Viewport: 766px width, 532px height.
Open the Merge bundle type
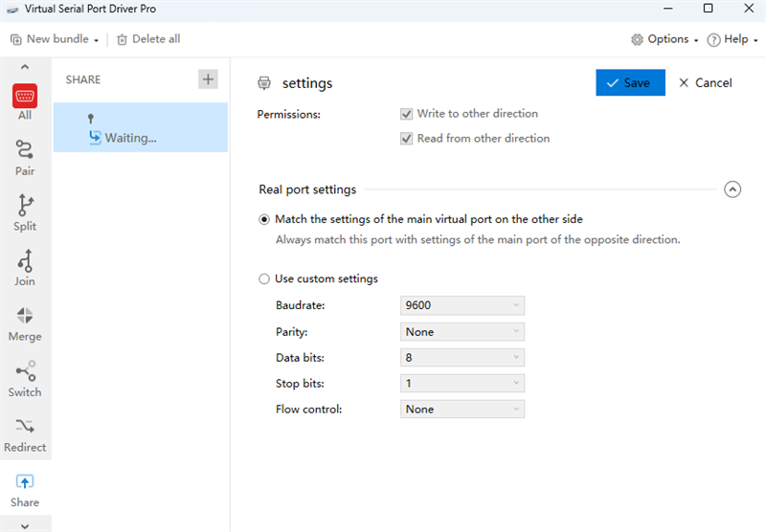point(25,323)
